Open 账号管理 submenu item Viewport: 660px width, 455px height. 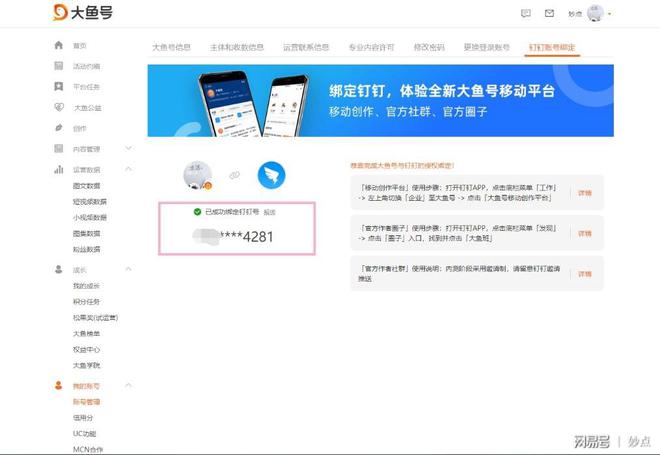[x=86, y=402]
